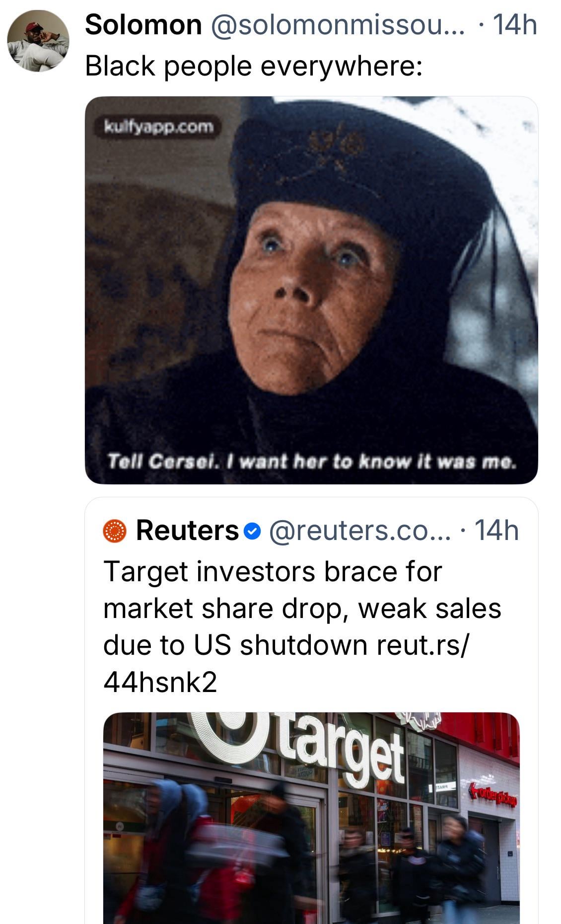This screenshot has width=561, height=924.
Task: Open the Reuters account name
Action: point(187,531)
